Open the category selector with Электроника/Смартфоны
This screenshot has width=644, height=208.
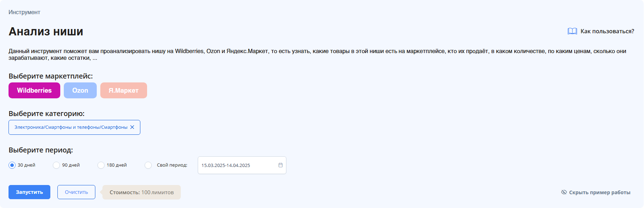coord(71,127)
